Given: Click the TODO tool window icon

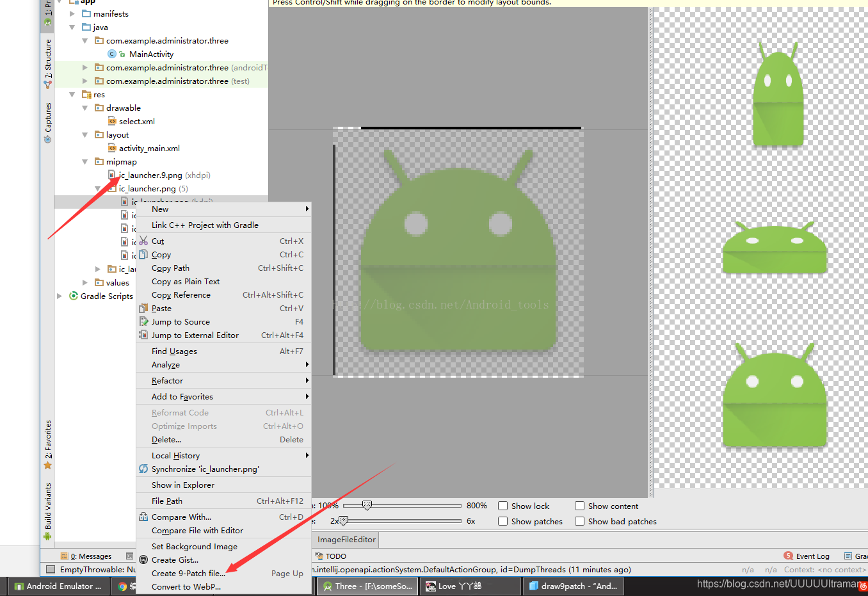Looking at the screenshot, I should coord(319,556).
